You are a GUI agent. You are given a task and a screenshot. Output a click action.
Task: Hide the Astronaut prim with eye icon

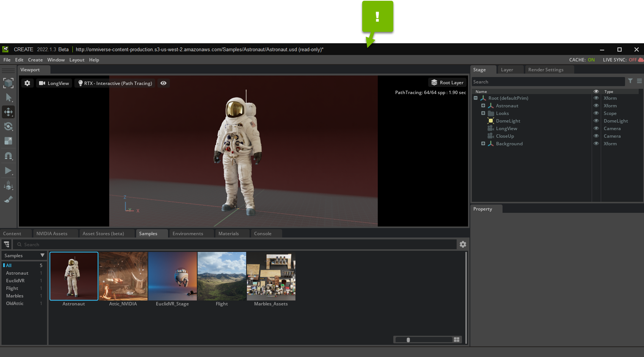point(596,106)
